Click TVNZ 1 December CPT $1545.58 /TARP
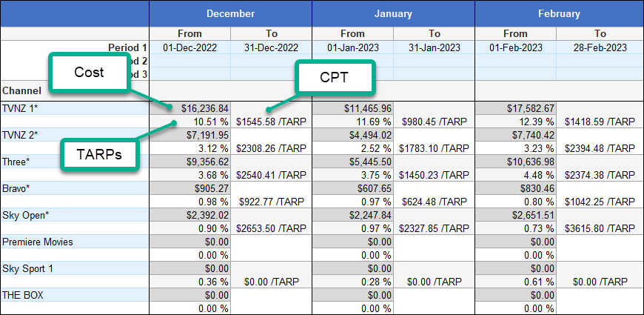 pyautogui.click(x=271, y=122)
